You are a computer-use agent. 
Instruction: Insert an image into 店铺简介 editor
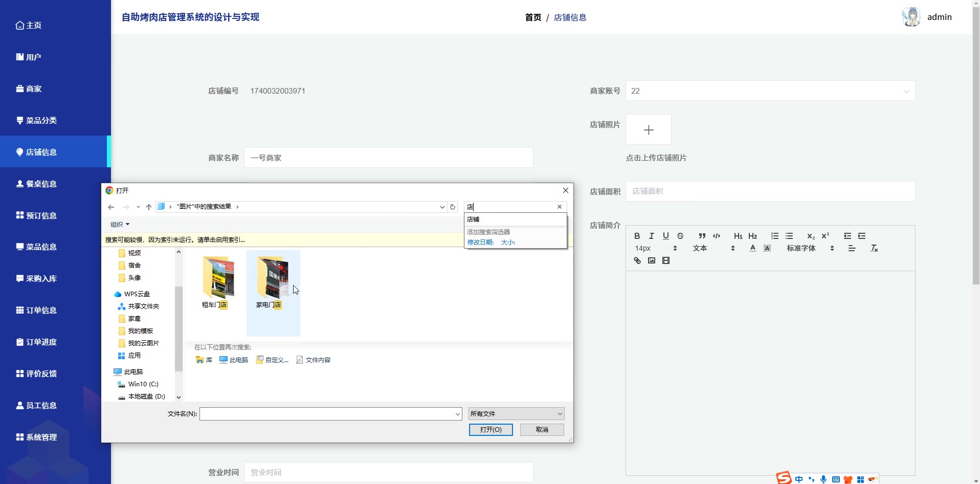(x=651, y=260)
